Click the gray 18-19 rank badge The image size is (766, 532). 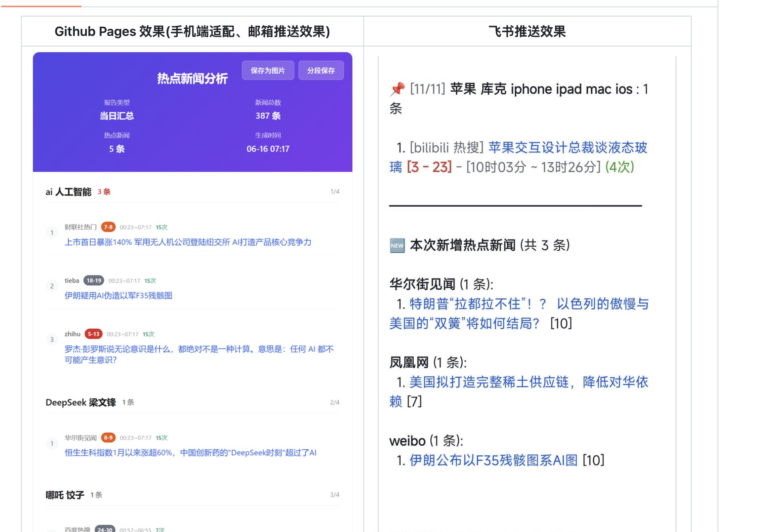[x=94, y=281]
